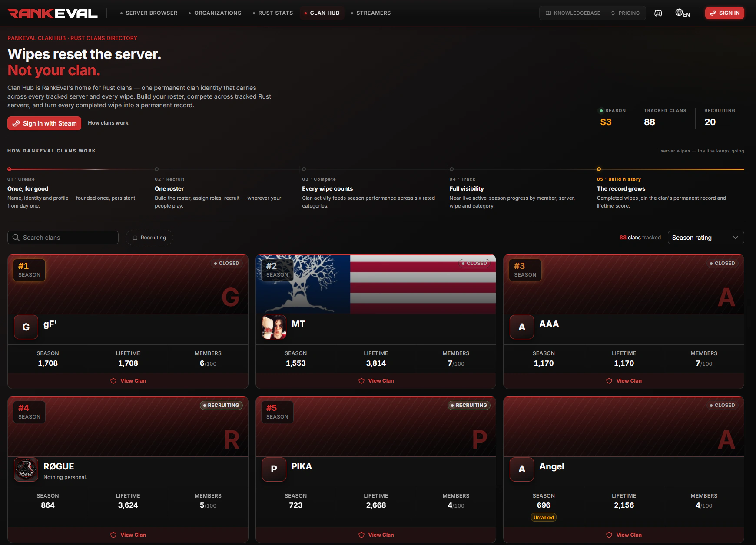Image resolution: width=756 pixels, height=545 pixels.
Task: Click the Tracked Clans count 88
Action: click(650, 122)
